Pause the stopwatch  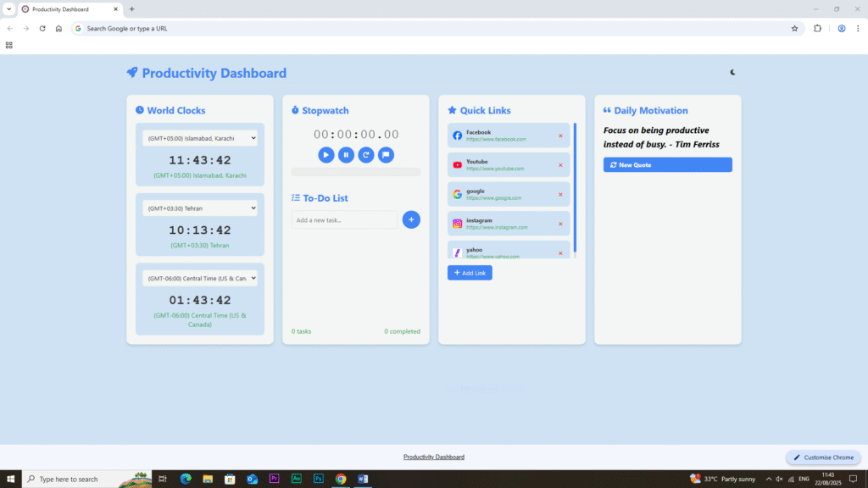tap(346, 154)
